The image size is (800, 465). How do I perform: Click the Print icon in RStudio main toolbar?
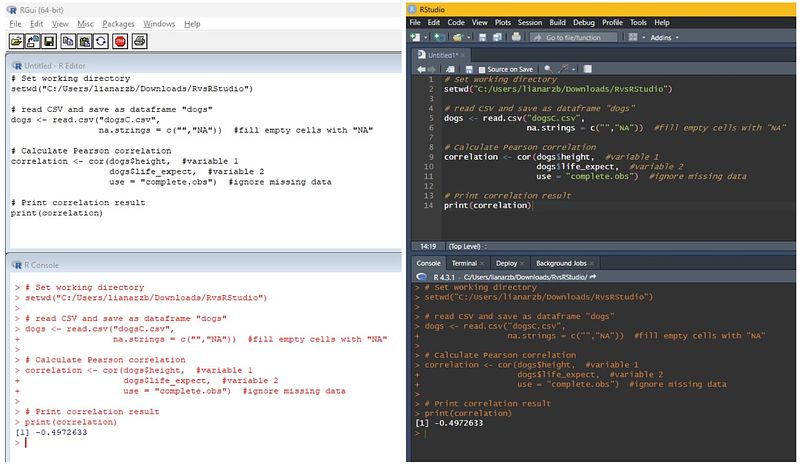click(x=515, y=37)
